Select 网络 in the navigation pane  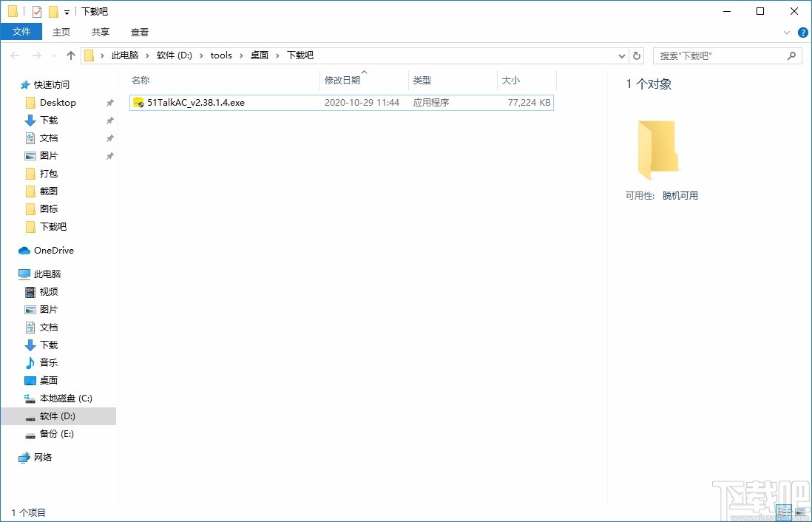(42, 457)
